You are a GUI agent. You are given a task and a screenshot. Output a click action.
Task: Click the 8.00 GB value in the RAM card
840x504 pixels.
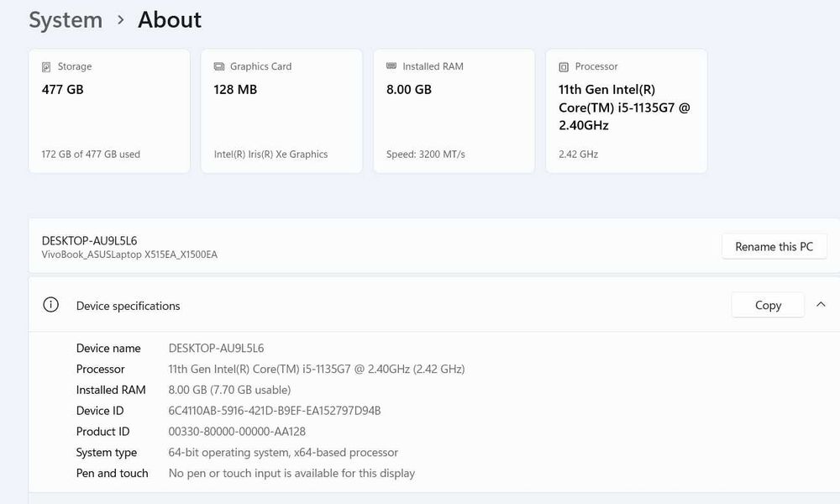pos(409,89)
